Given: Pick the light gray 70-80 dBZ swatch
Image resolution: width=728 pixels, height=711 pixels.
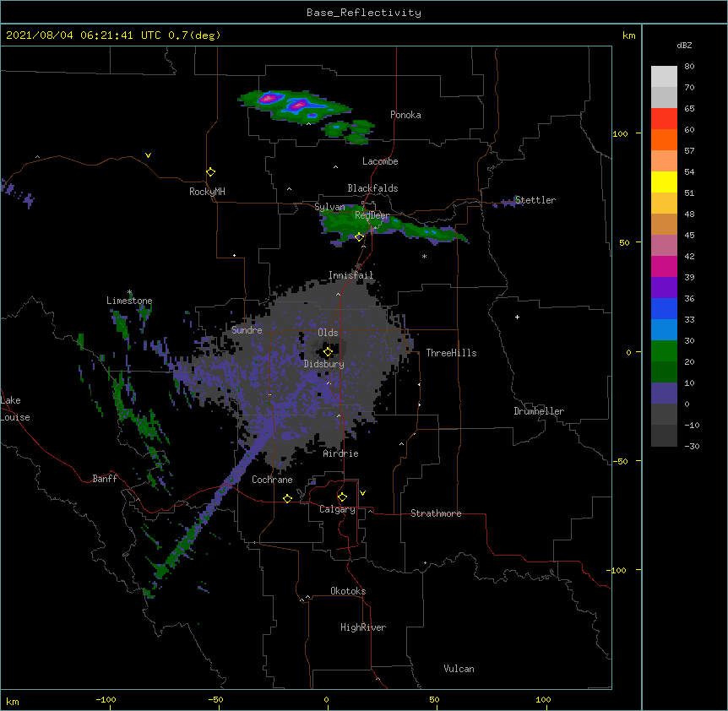Looking at the screenshot, I should [664, 77].
